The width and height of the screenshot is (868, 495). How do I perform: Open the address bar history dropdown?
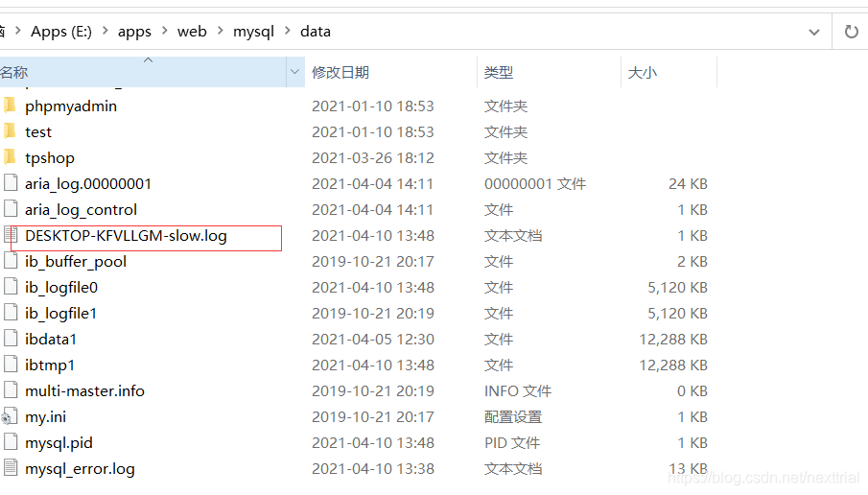(814, 32)
